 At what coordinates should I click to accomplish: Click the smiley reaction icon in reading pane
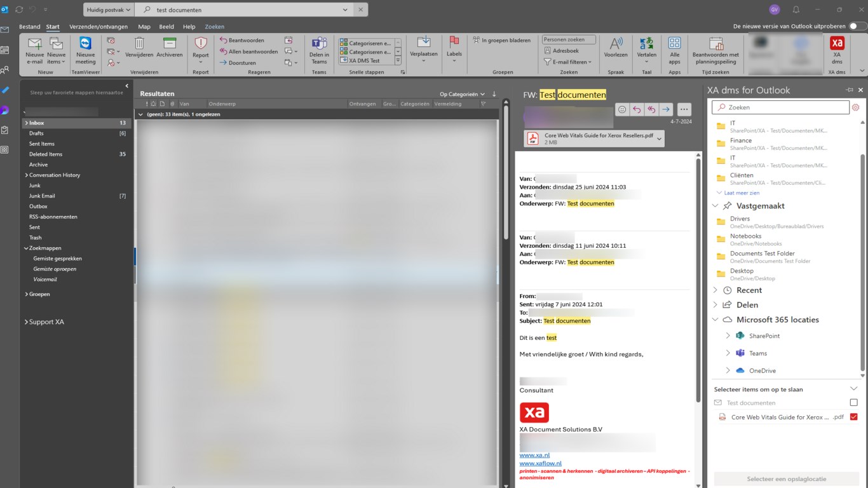[622, 109]
